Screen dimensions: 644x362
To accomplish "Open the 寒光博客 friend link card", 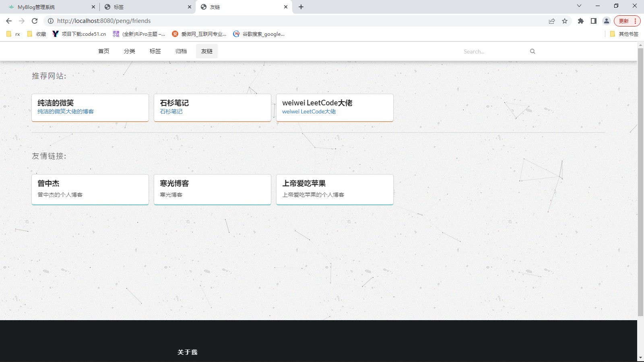I will tap(213, 189).
